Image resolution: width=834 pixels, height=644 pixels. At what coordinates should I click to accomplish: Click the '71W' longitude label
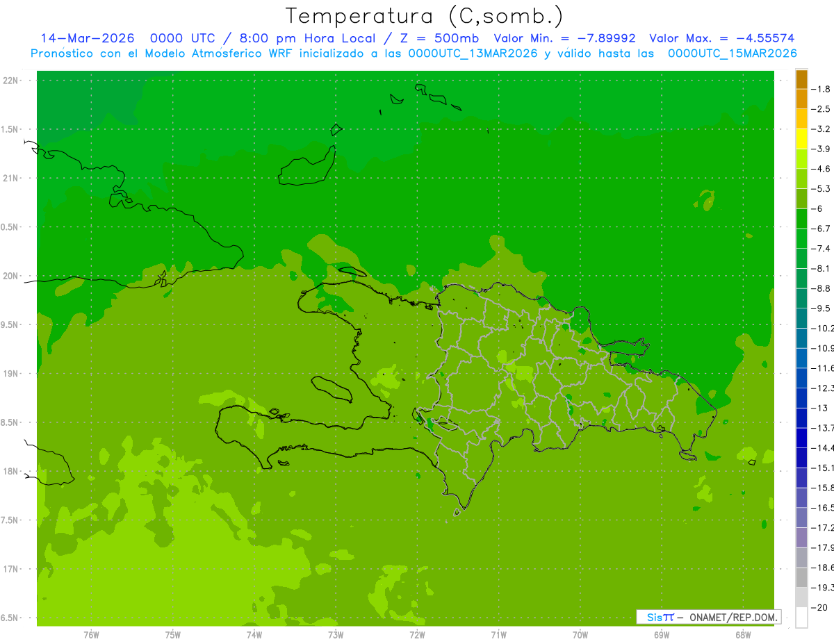498,634
